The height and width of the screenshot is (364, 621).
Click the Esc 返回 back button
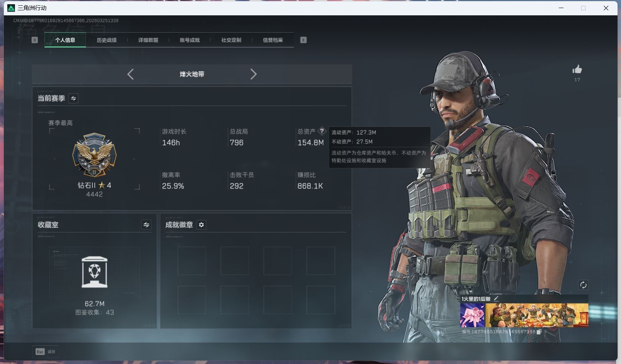click(x=46, y=351)
